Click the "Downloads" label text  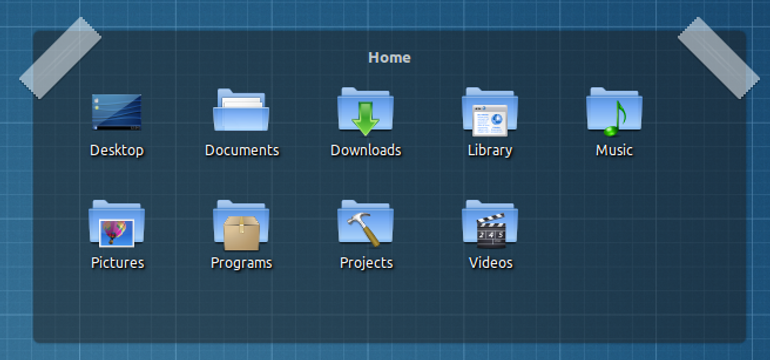(x=366, y=150)
